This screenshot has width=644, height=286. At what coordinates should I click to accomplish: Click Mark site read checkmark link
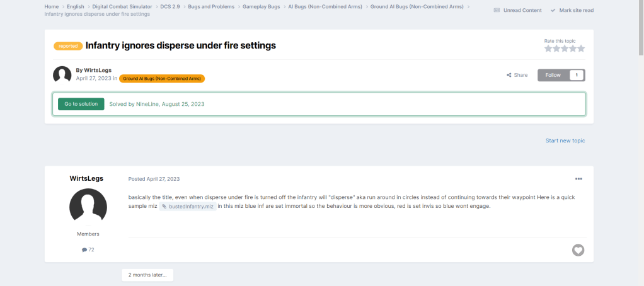tap(572, 10)
